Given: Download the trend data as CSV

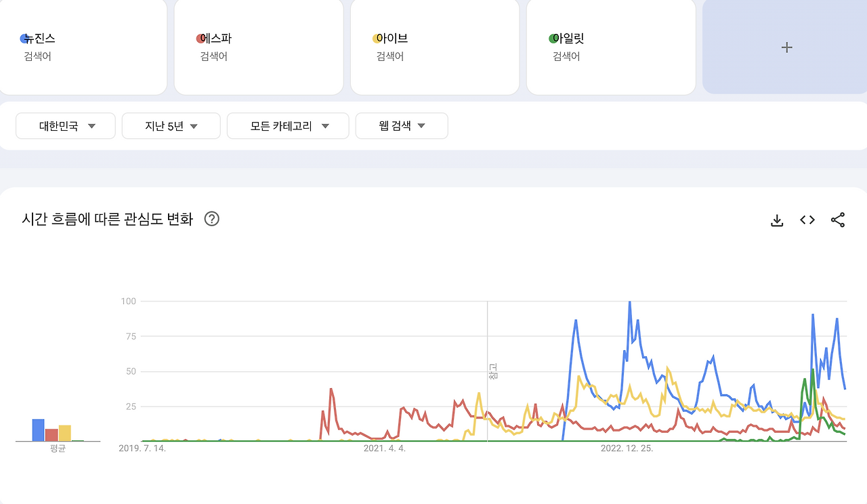Looking at the screenshot, I should coord(776,219).
